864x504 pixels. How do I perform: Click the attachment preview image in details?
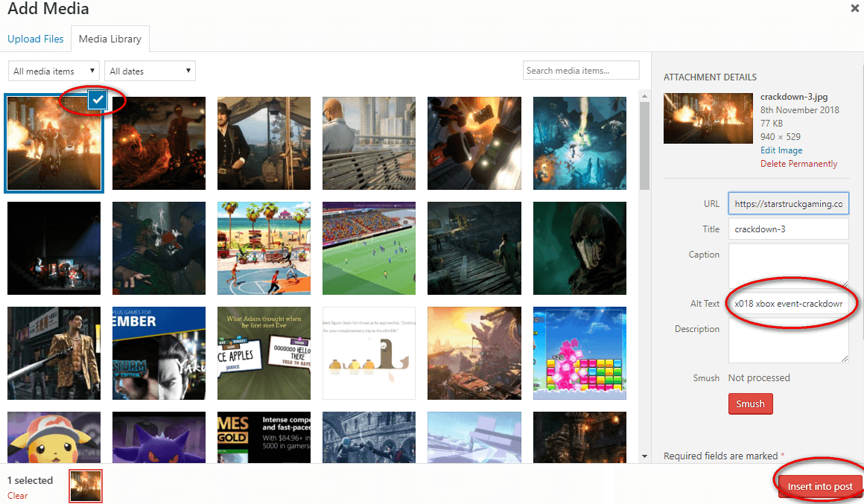click(x=708, y=118)
